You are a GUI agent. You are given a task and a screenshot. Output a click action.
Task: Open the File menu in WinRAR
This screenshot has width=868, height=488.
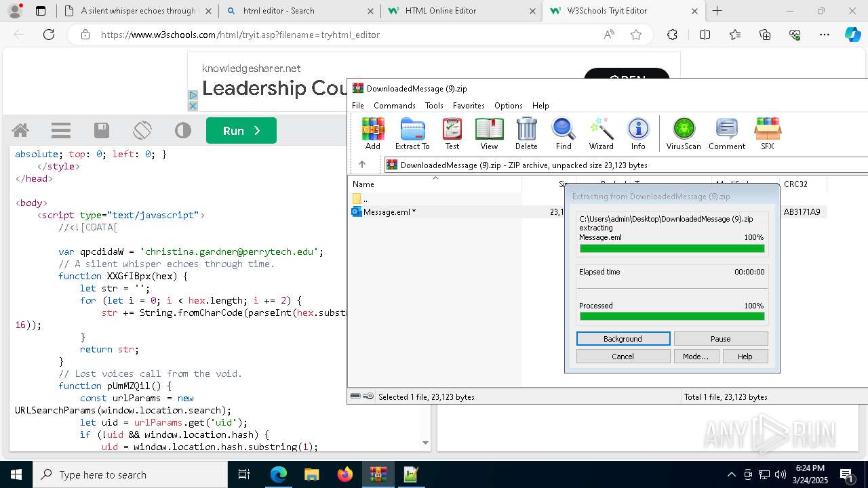pyautogui.click(x=358, y=106)
